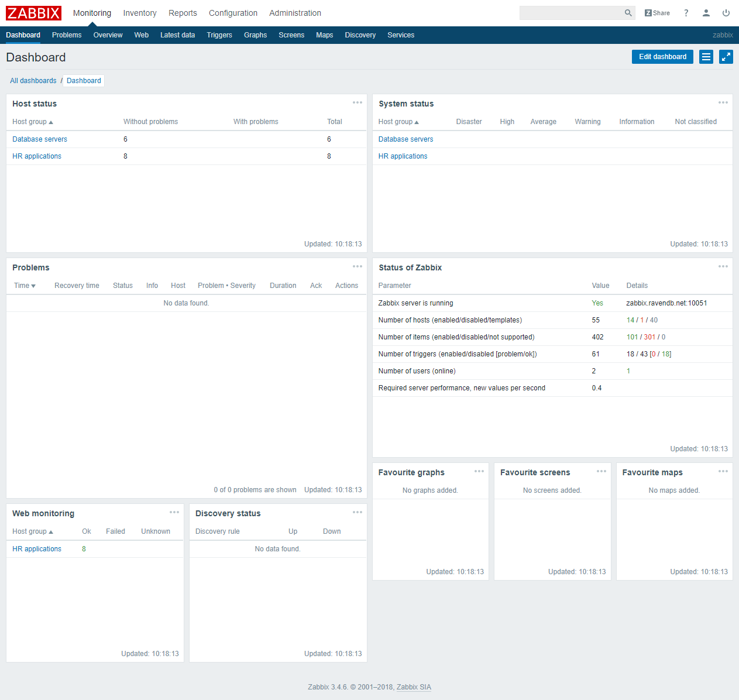739x700 pixels.
Task: Open Favourite screens widget menu dots
Action: (601, 471)
